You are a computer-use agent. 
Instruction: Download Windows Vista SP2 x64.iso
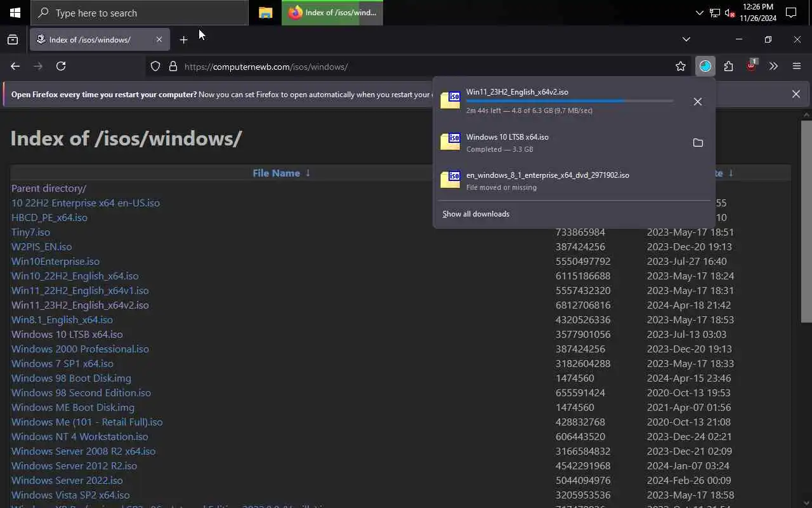pos(70,495)
